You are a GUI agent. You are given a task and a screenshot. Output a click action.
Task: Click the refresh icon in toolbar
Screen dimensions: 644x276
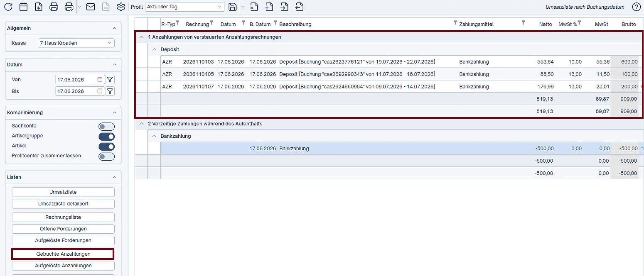[x=8, y=7]
